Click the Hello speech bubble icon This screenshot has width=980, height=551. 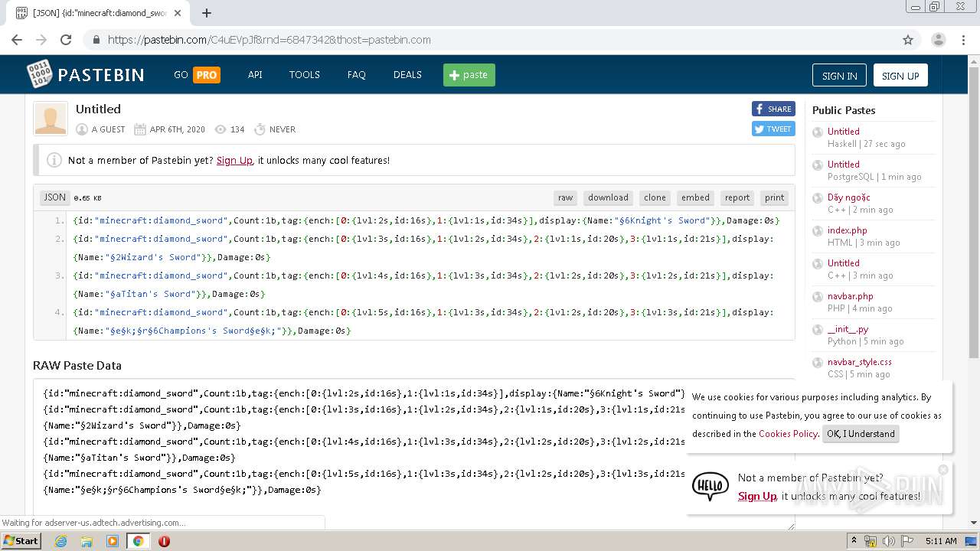click(x=710, y=486)
